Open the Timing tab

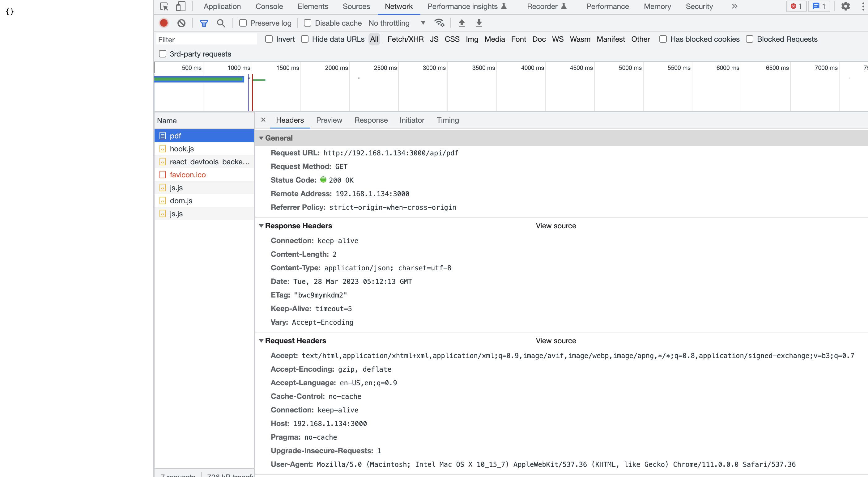(448, 120)
